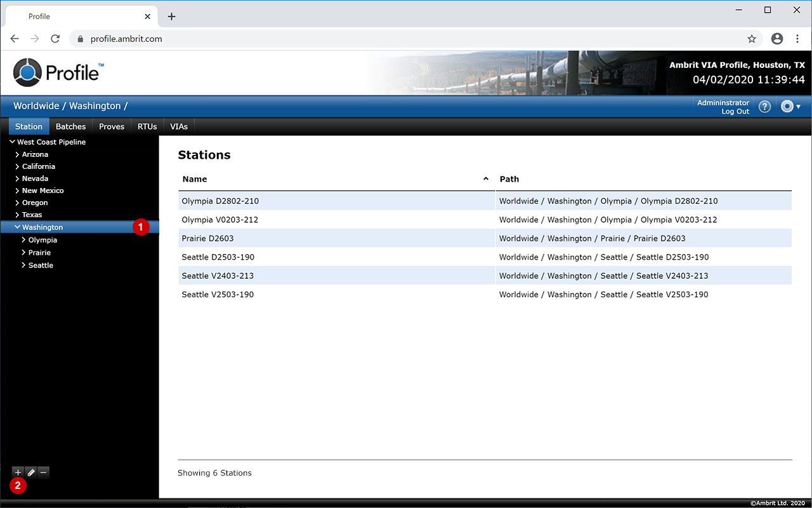This screenshot has width=812, height=508.
Task: Open the Seattle V2403-213 station row
Action: pyautogui.click(x=218, y=276)
